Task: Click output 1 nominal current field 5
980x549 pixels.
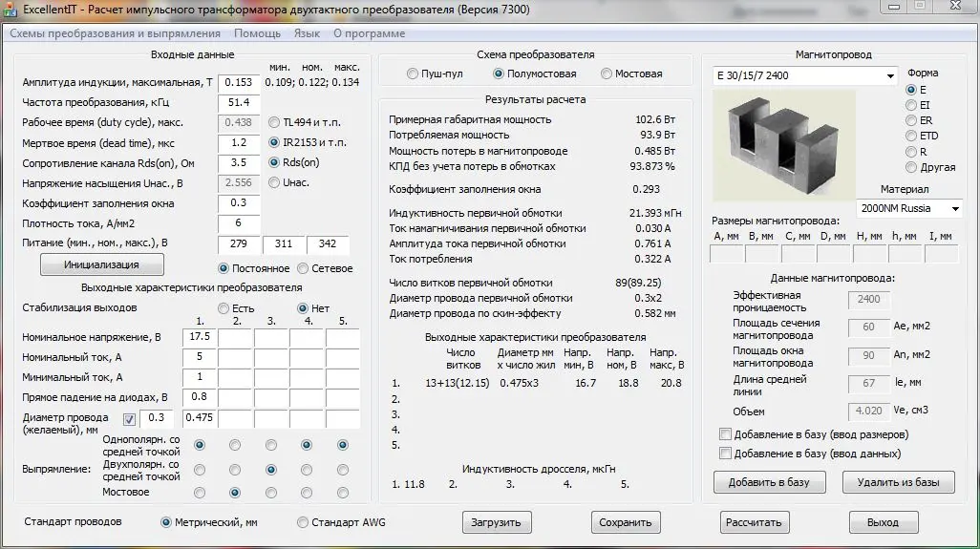Action: click(200, 357)
